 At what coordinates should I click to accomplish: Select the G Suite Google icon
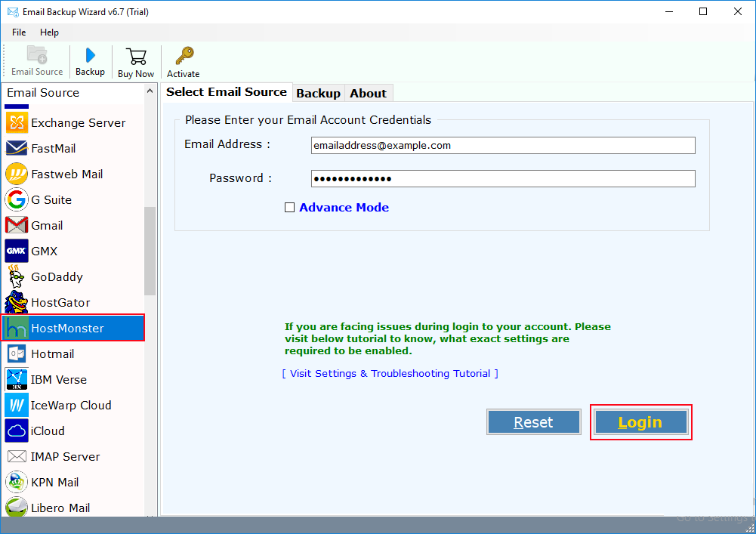click(17, 199)
